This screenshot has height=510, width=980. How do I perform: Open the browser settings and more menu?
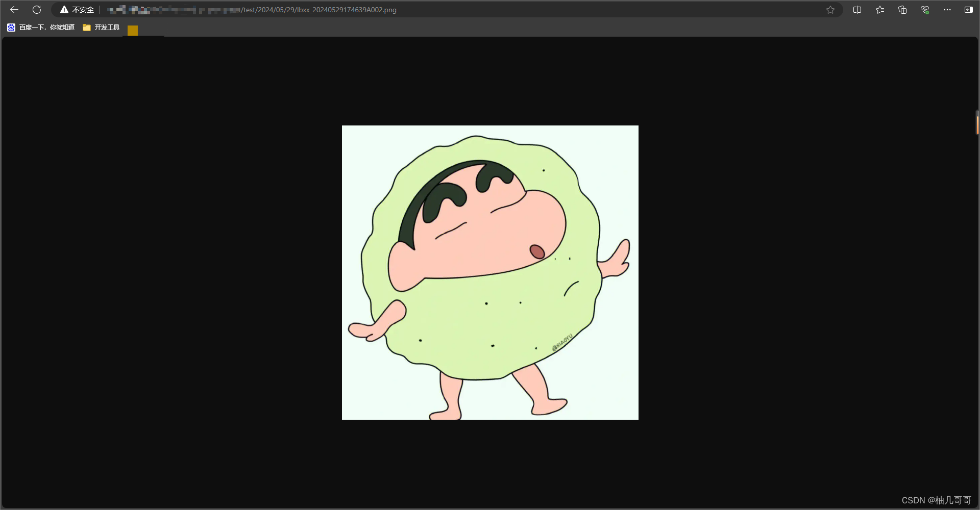(x=947, y=10)
